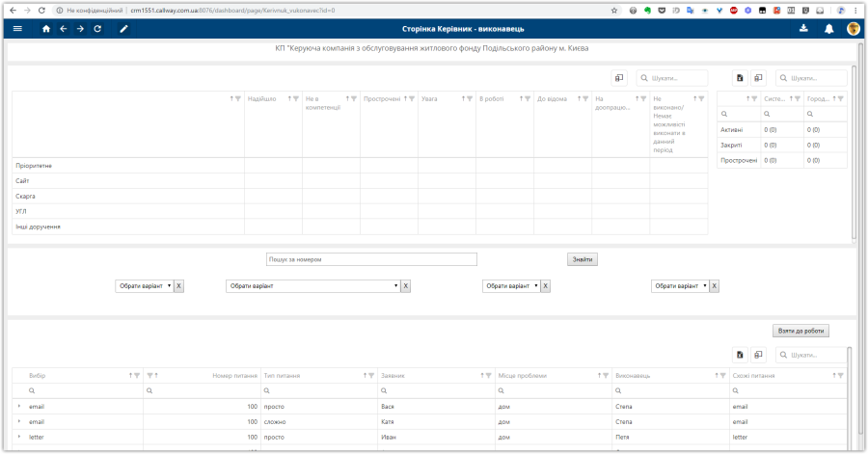Click the 'Знайти' button

583,259
